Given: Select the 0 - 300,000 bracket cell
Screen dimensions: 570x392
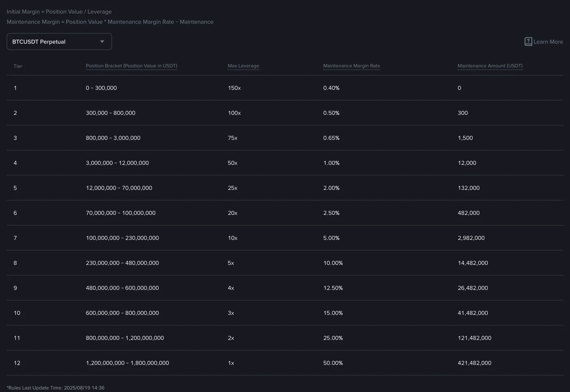Looking at the screenshot, I should (101, 88).
